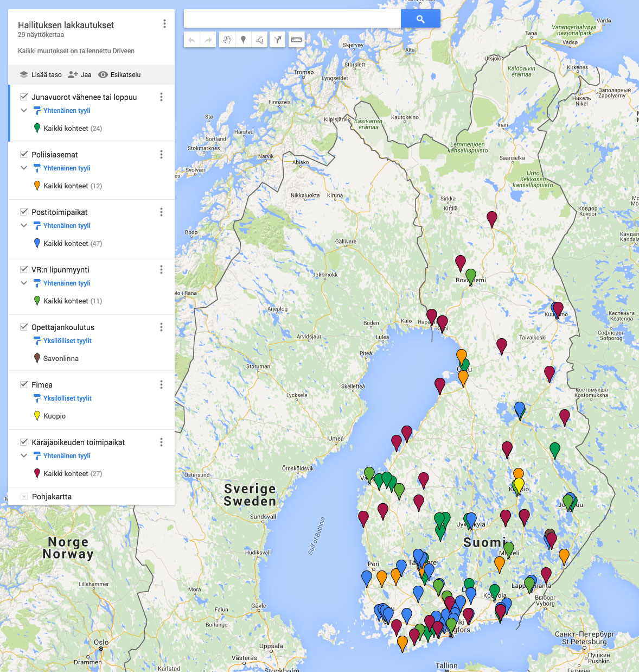Open options menu for Poliisiasemat layer

tap(161, 155)
